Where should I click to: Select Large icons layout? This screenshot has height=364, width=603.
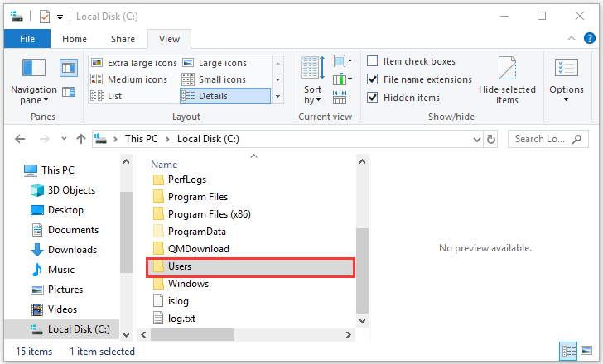pyautogui.click(x=215, y=63)
